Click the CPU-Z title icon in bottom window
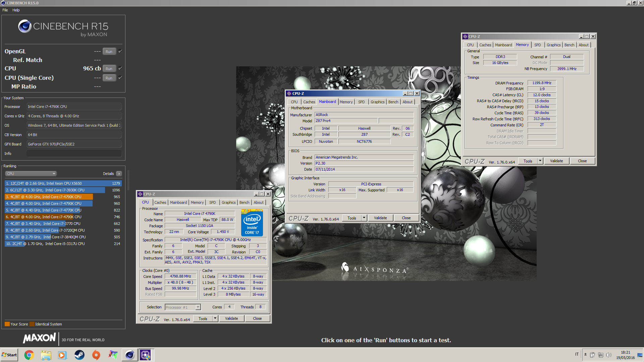The image size is (644, 362). (140, 194)
